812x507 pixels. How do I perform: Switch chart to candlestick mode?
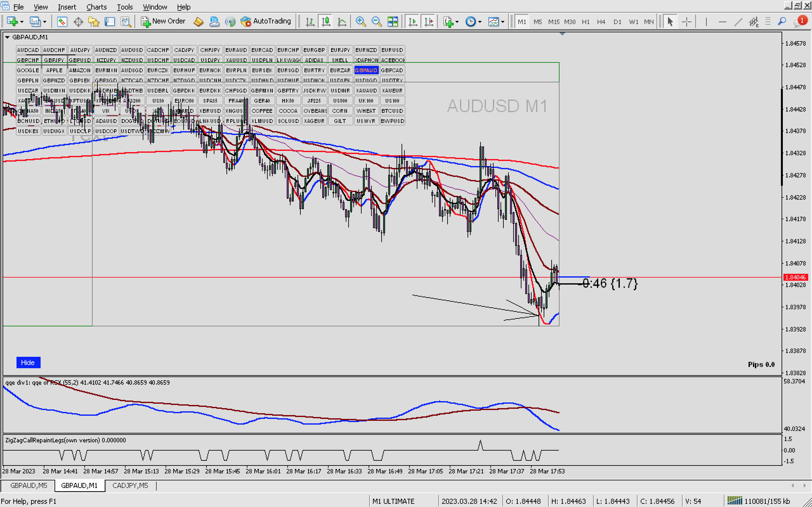pos(326,22)
